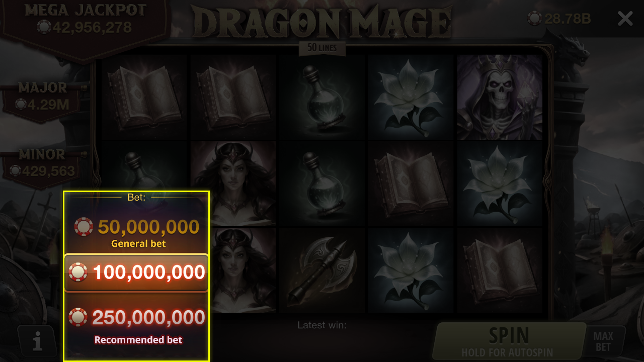
Task: Open the info button with i icon
Action: click(38, 341)
